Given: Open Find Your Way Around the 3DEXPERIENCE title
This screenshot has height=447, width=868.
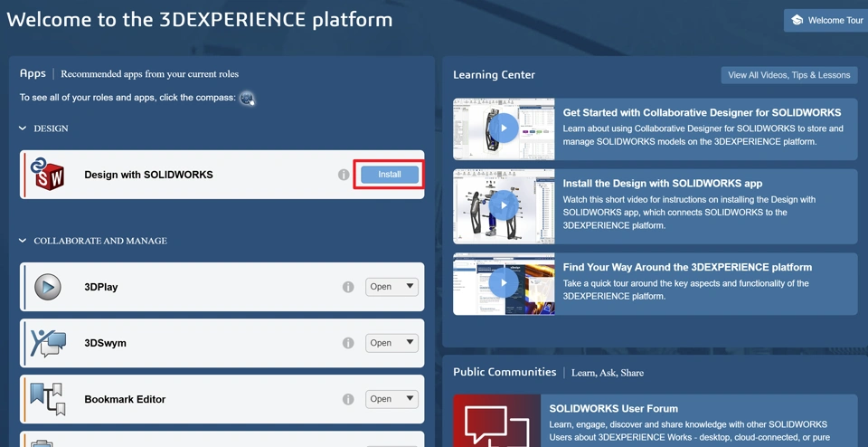Looking at the screenshot, I should click(x=687, y=267).
